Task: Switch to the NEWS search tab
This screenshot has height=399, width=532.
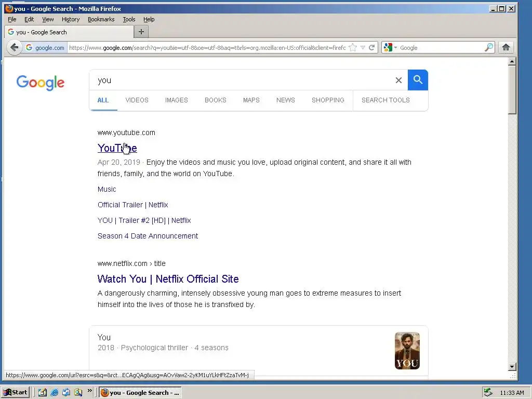Action: pos(285,100)
